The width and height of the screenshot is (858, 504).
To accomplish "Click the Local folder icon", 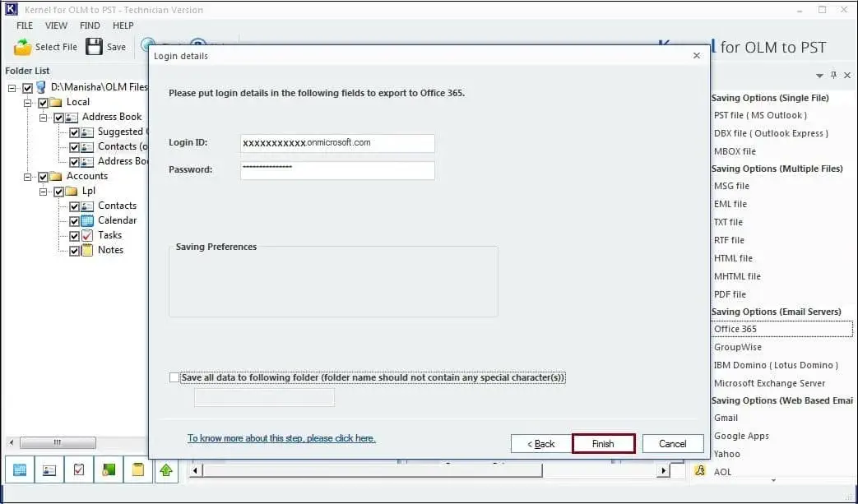I will (57, 102).
